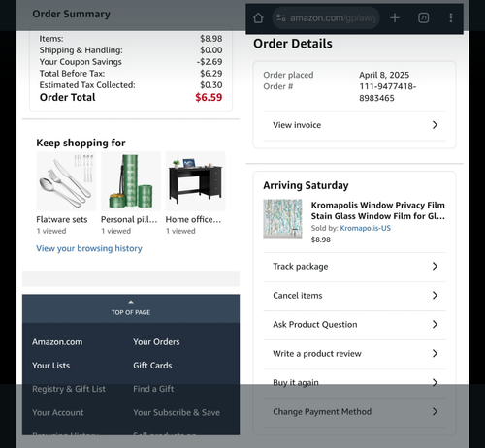Click order number 111-9477418-8983465
Image resolution: width=485 pixels, height=448 pixels.
(x=387, y=92)
